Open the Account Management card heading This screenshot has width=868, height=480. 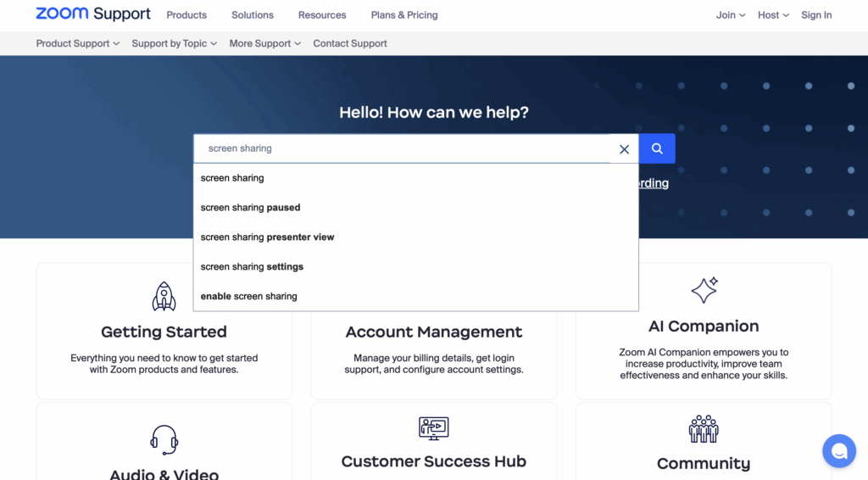click(433, 332)
